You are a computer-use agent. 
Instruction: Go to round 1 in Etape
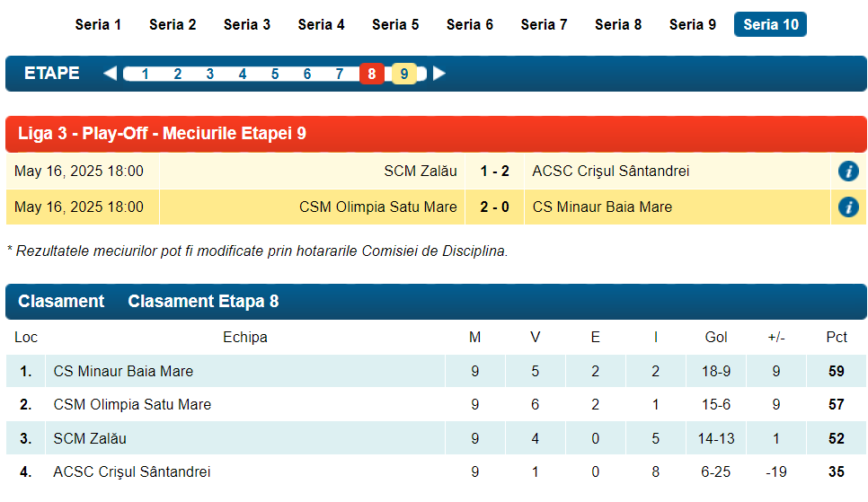coord(146,74)
